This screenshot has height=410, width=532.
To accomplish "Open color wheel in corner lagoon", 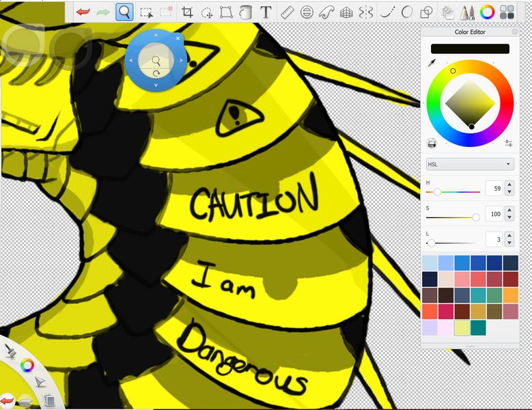I will pyautogui.click(x=27, y=365).
